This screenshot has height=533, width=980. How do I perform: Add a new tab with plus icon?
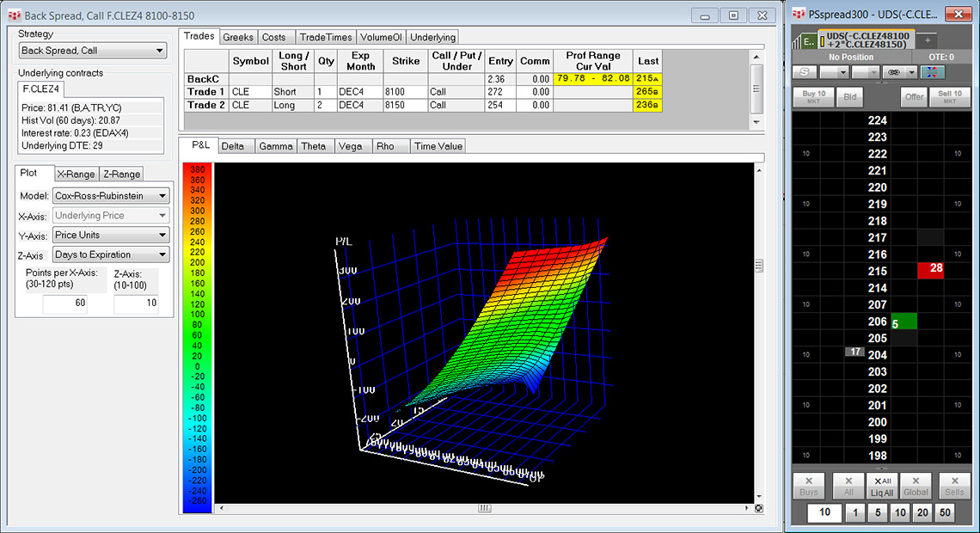point(928,41)
